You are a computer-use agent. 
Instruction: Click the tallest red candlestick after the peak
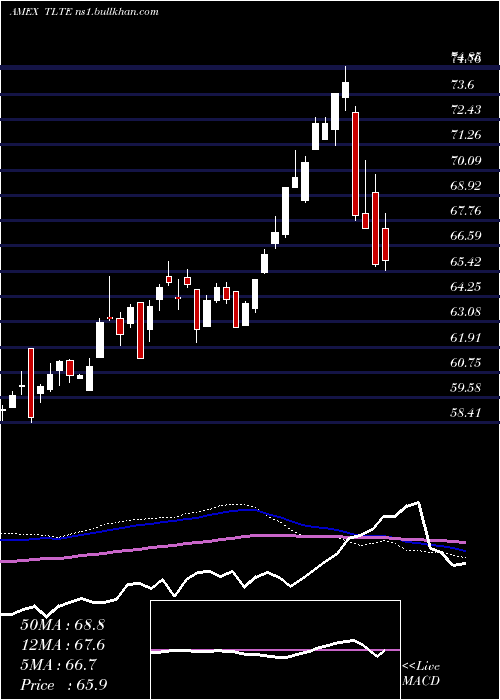[355, 164]
